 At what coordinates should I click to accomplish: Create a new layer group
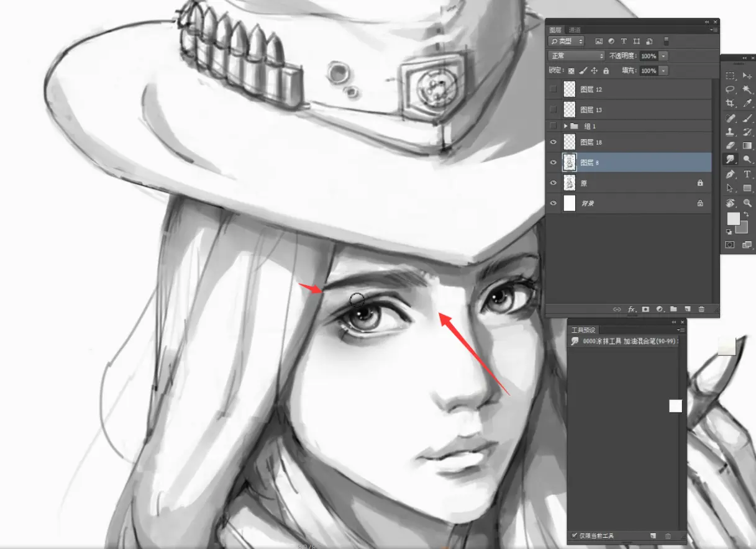(673, 309)
